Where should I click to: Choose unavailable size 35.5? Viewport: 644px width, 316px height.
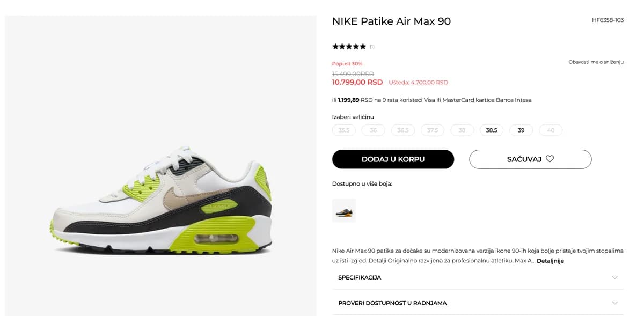(x=344, y=130)
